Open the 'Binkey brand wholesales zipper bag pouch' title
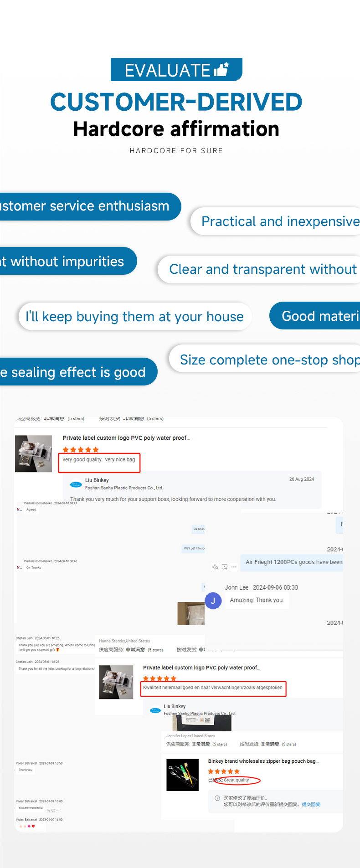Image resolution: width=360 pixels, height=868 pixels. pos(263,761)
